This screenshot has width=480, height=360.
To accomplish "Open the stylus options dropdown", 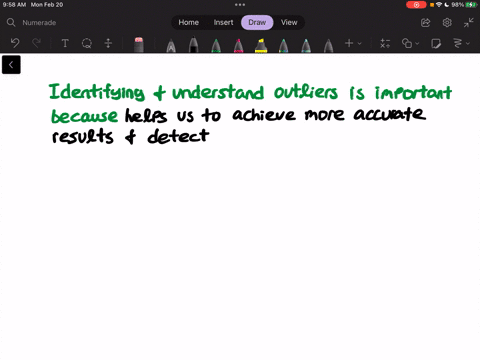I will pyautogui.click(x=461, y=43).
